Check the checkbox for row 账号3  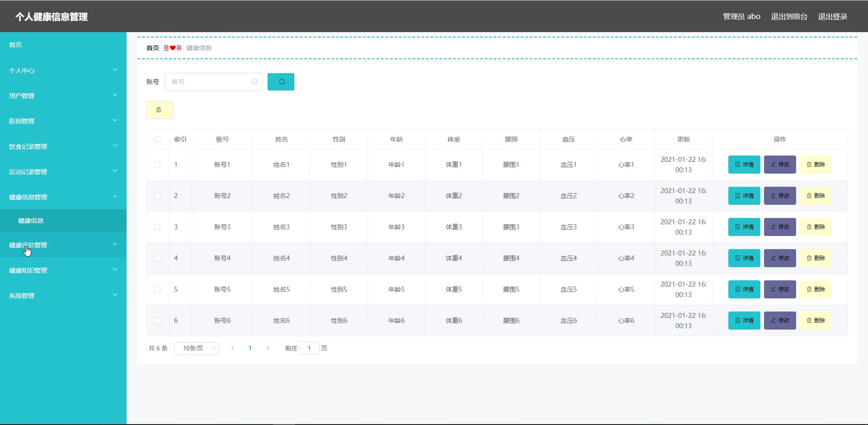[x=157, y=227]
